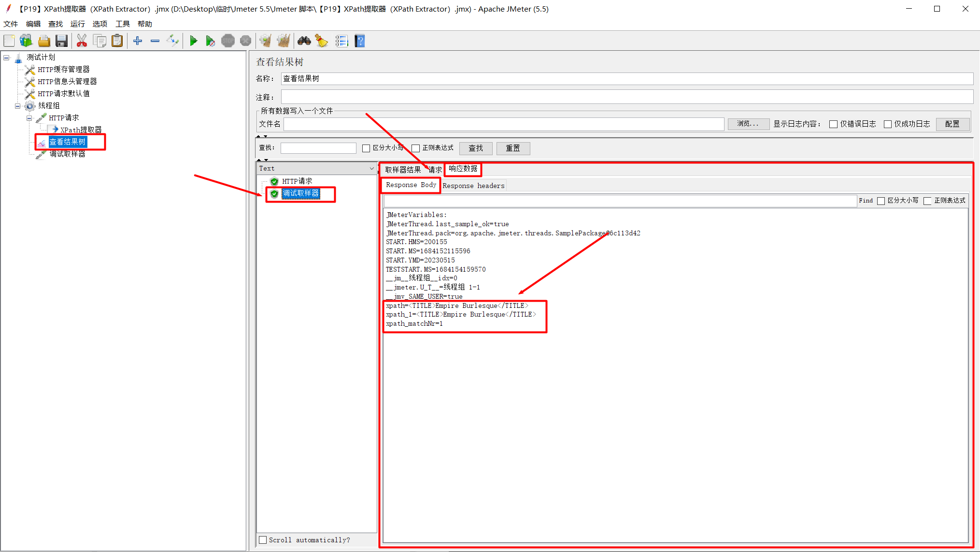Image resolution: width=980 pixels, height=552 pixels.
Task: Paste element from clipboard
Action: tap(117, 41)
